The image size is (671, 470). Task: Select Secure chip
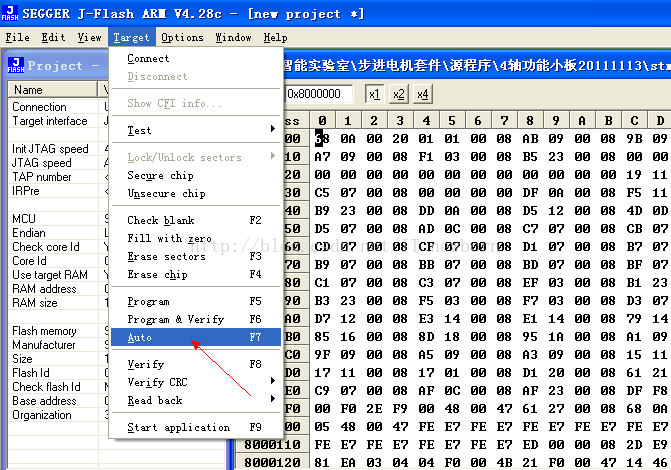pos(196,176)
